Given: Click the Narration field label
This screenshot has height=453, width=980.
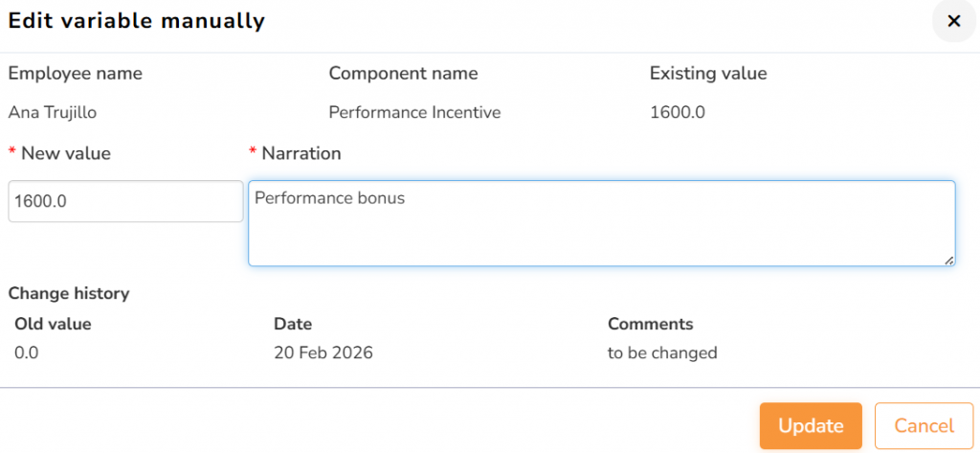Looking at the screenshot, I should pyautogui.click(x=301, y=153).
